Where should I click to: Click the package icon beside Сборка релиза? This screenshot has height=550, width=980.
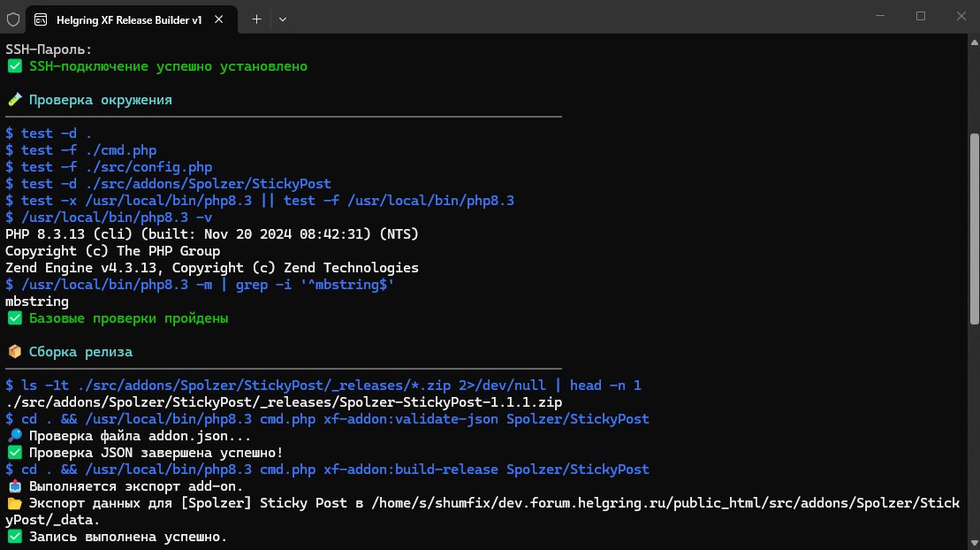(x=14, y=352)
